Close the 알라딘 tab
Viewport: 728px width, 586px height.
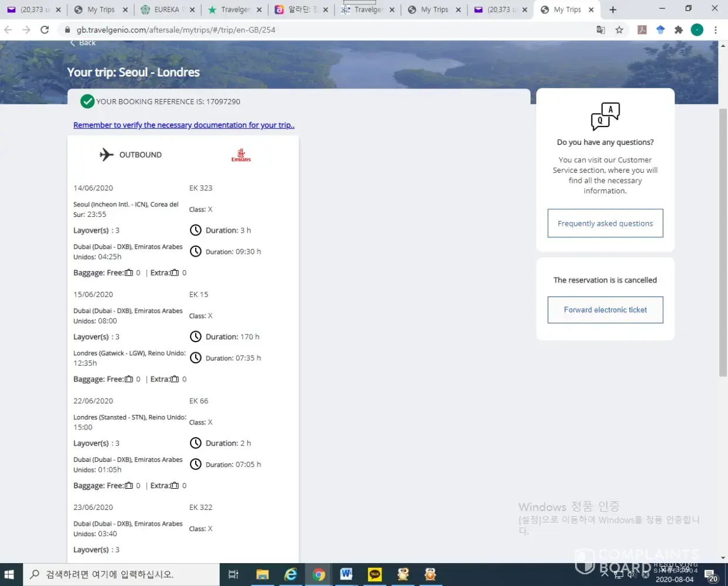(325, 10)
